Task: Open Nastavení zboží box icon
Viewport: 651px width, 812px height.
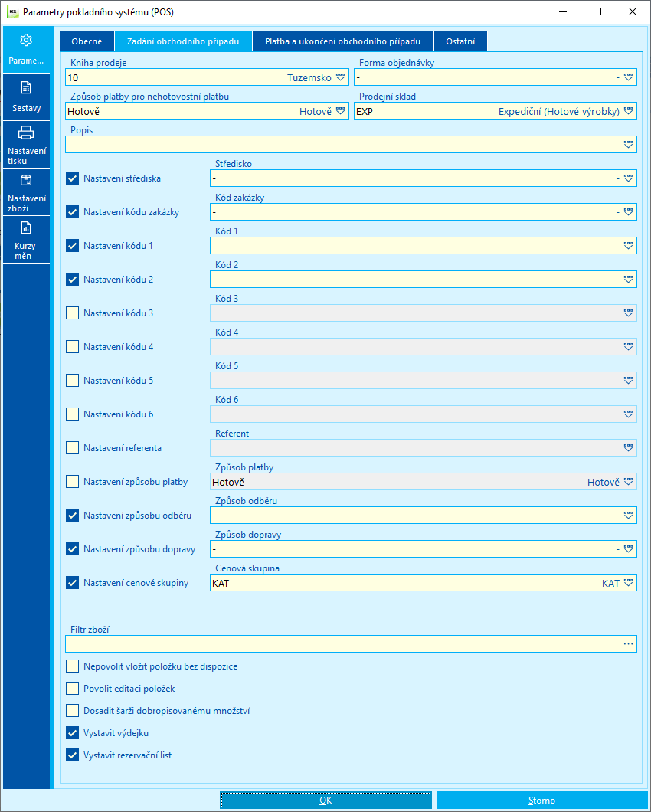Action: point(26,180)
